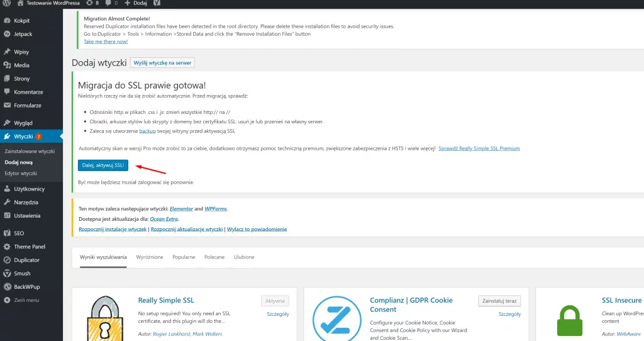Open the site home icon in admin bar

pos(20,3)
